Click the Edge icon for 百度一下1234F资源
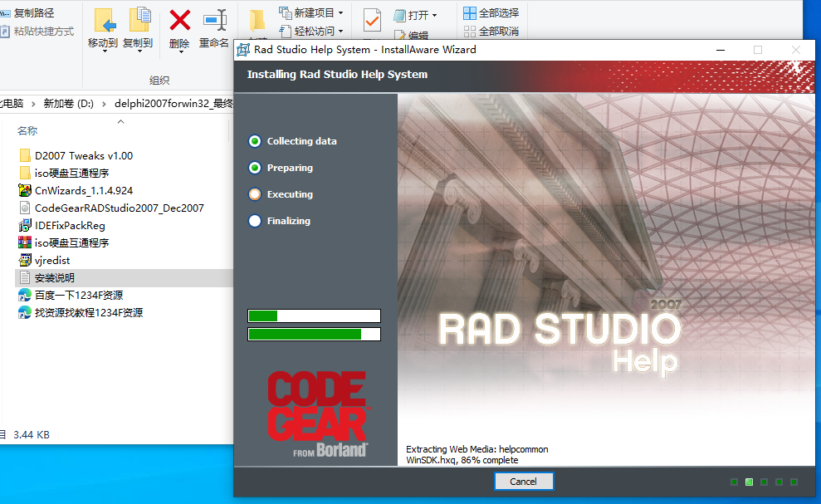 25,296
